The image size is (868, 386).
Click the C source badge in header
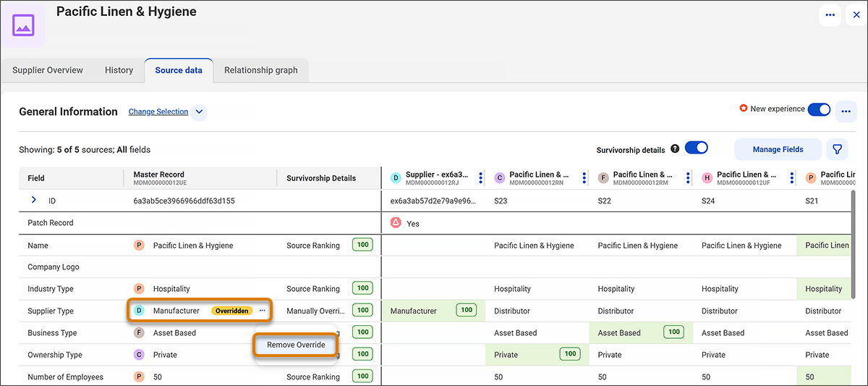coord(499,178)
